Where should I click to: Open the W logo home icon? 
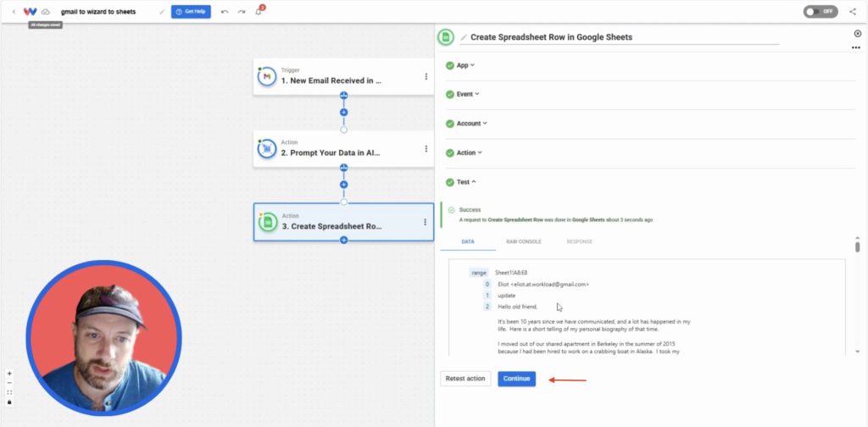pos(30,12)
